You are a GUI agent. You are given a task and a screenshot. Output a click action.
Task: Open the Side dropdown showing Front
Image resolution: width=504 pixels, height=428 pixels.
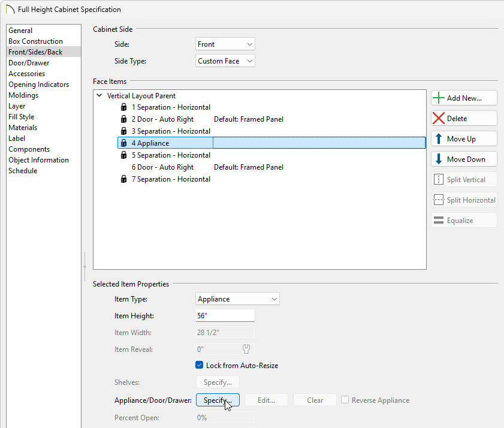coord(225,44)
